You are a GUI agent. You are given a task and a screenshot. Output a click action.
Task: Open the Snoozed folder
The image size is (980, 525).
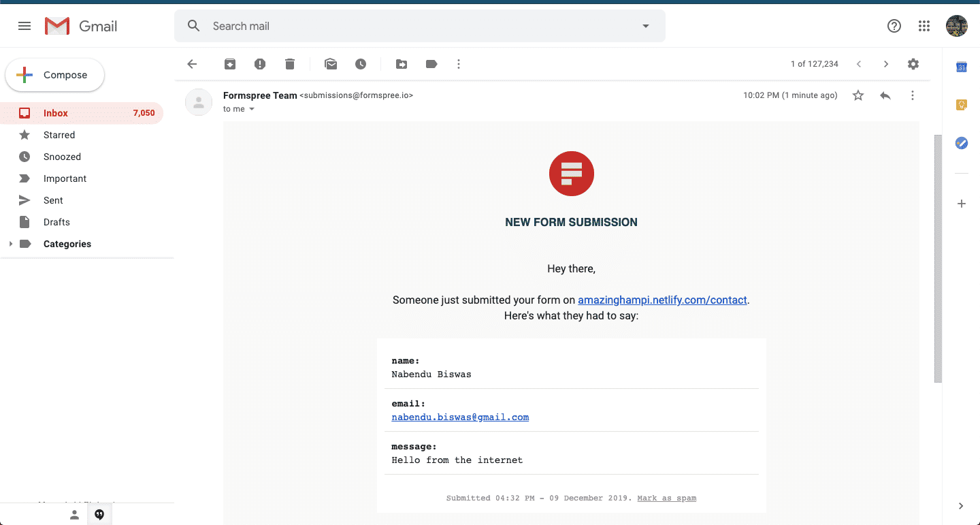pyautogui.click(x=82, y=157)
